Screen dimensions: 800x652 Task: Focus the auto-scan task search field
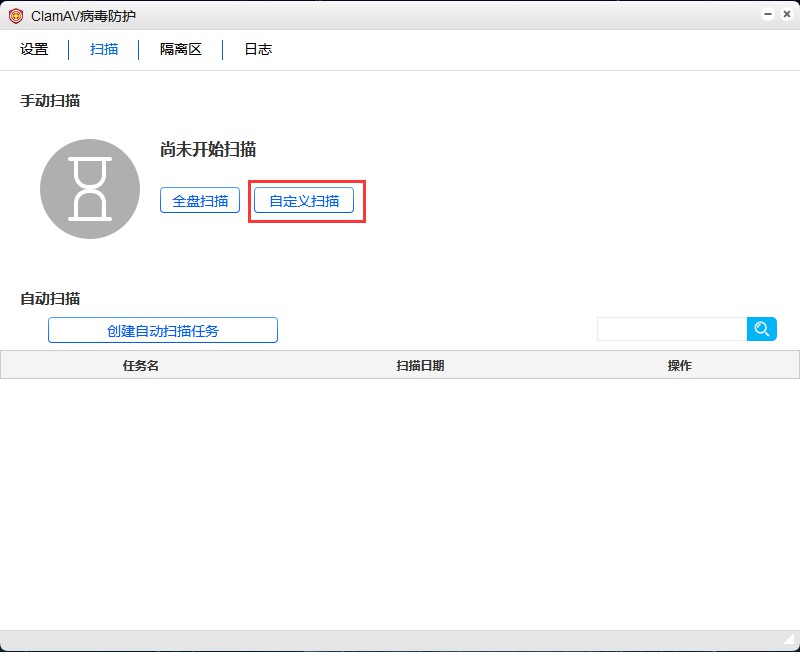(x=671, y=329)
